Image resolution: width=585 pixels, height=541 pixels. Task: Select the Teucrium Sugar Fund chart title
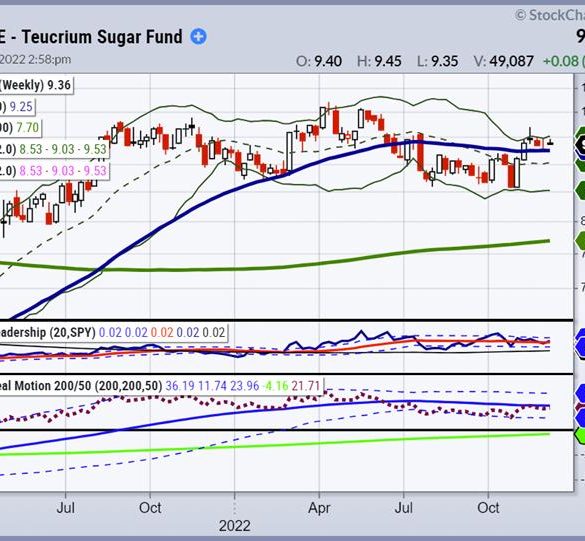click(x=91, y=37)
